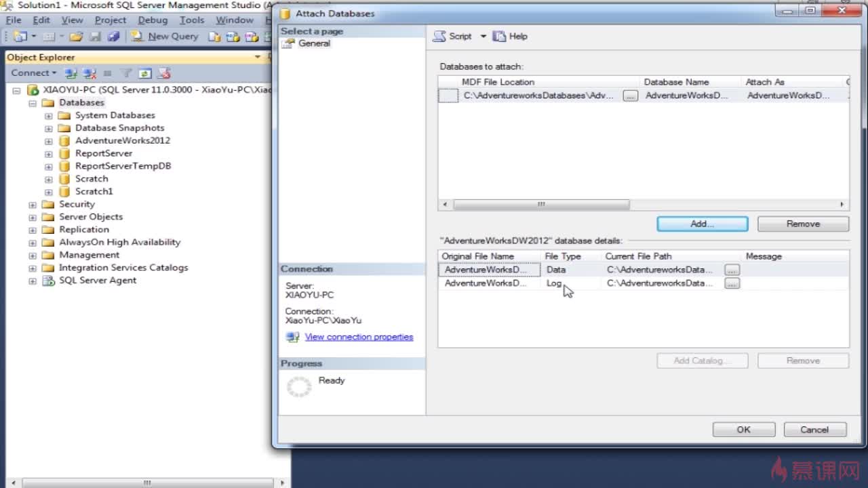The image size is (868, 488).
Task: Open the Script dropdown arrow
Action: [x=484, y=37]
